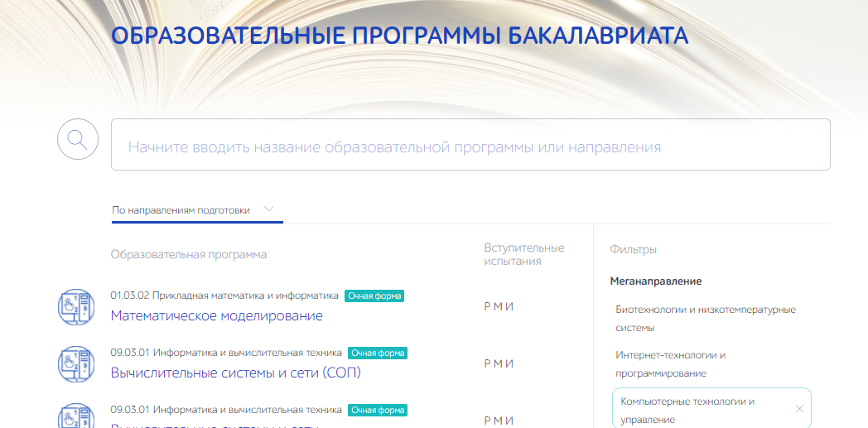Viewport: 868px width, 428px height.
Task: Click 'Очная форма' badge for Математическое моделирование
Action: pos(374,296)
